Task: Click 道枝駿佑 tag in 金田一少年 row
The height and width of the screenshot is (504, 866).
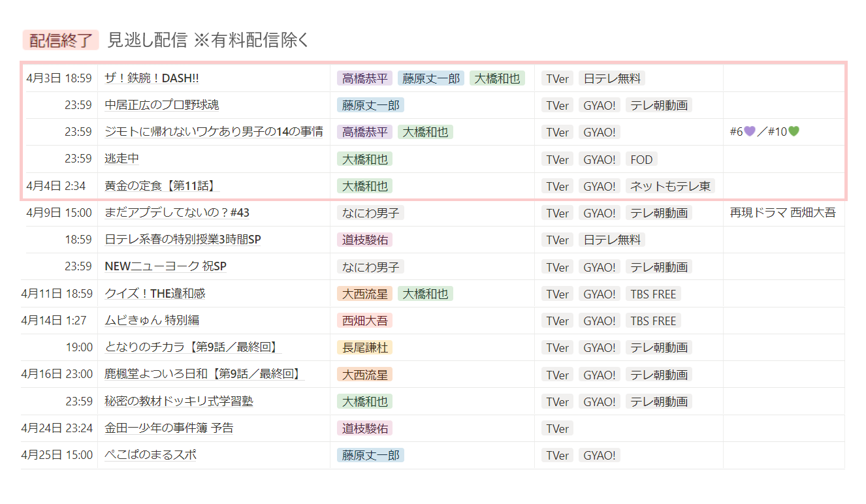Action: pyautogui.click(x=365, y=428)
